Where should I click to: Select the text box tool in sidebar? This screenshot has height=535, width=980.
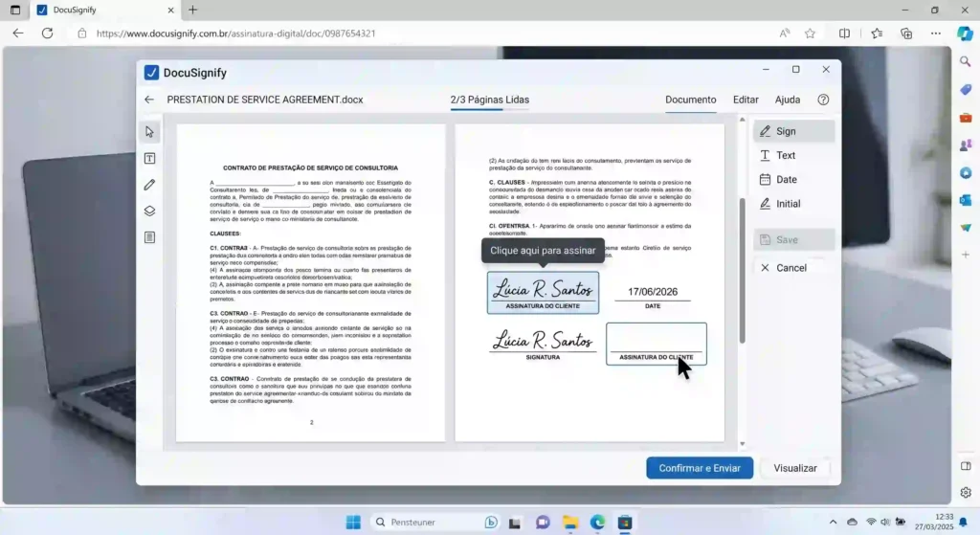[x=149, y=158]
